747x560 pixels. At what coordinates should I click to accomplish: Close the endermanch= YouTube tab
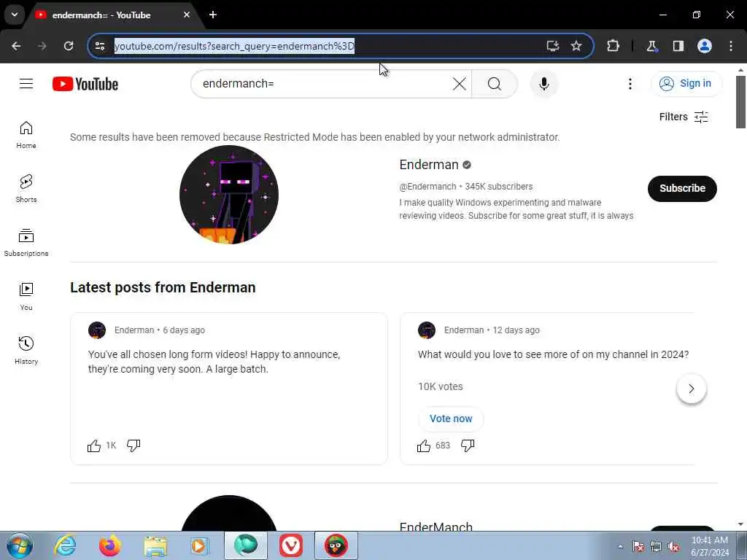(187, 15)
